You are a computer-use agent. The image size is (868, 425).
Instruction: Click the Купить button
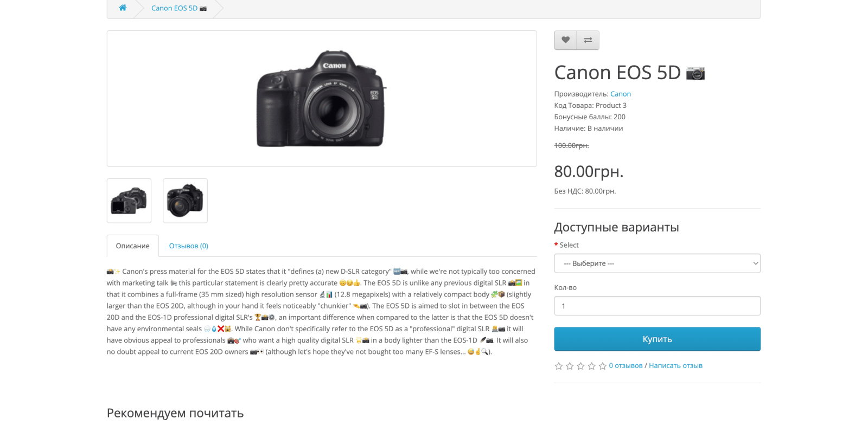point(657,339)
